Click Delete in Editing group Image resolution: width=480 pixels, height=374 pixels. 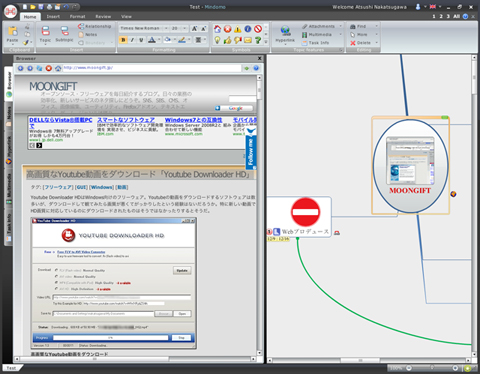(x=360, y=43)
